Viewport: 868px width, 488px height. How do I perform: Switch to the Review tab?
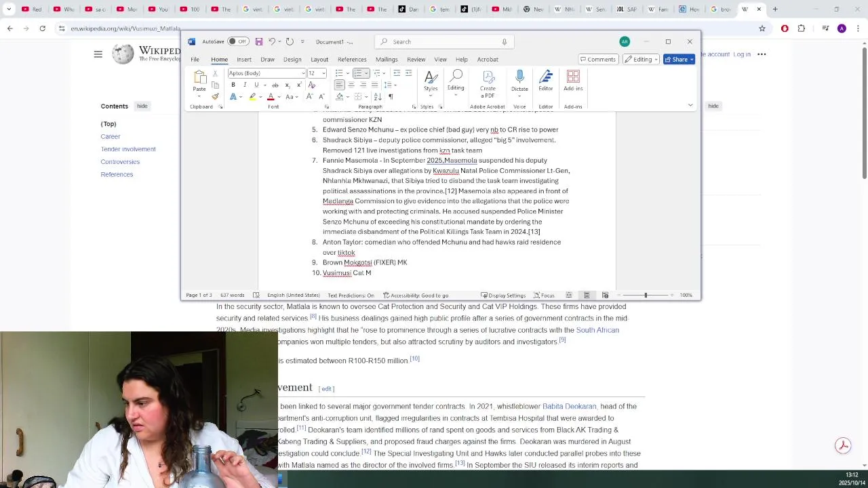tap(416, 59)
